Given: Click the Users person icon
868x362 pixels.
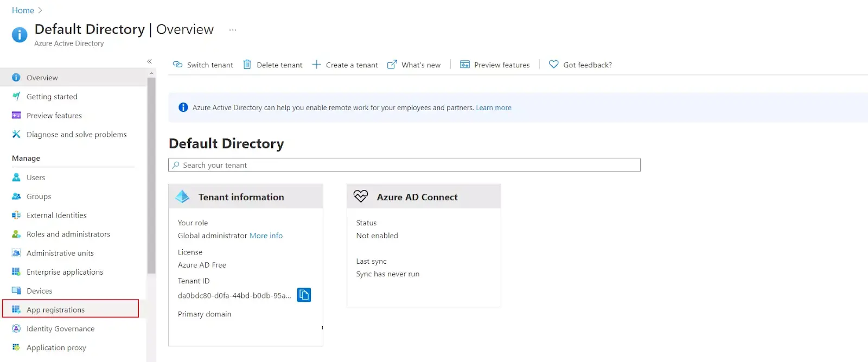Looking at the screenshot, I should [x=16, y=177].
